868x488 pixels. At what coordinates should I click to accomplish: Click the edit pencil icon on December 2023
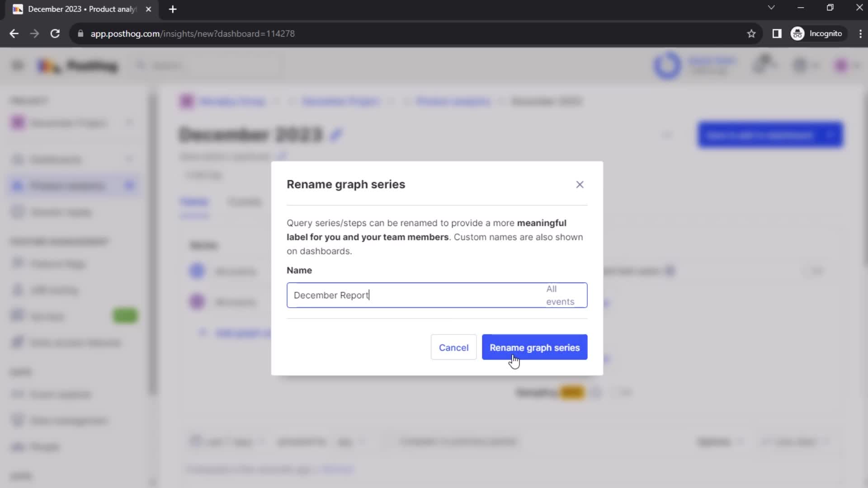[337, 134]
